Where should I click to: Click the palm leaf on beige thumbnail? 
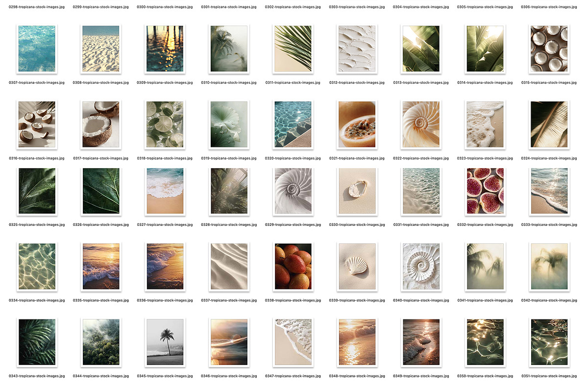[293, 49]
